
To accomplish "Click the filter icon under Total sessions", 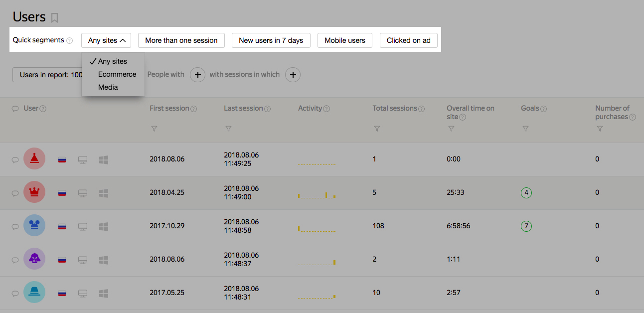I will [x=377, y=129].
